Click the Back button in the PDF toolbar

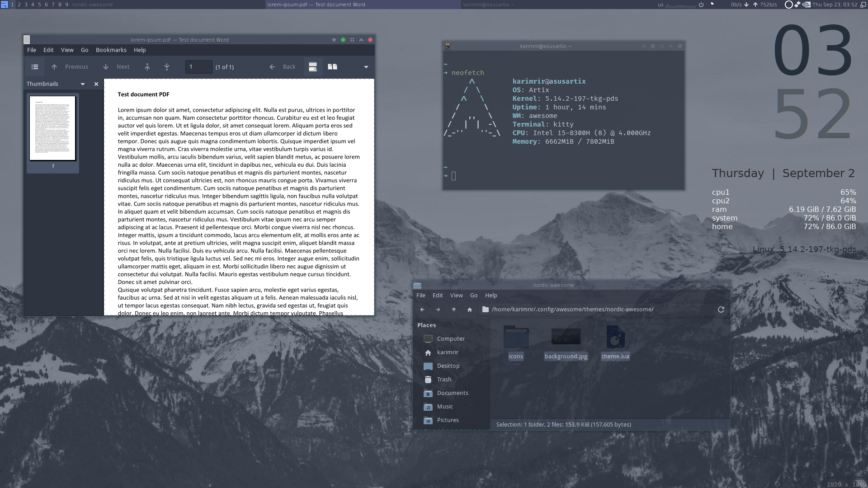tap(283, 67)
